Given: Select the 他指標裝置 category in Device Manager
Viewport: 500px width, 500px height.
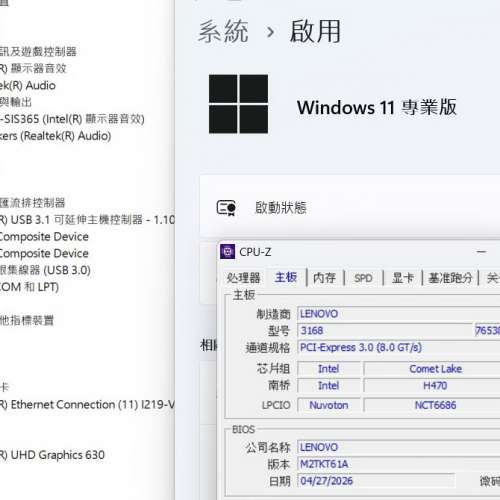Looking at the screenshot, I should [x=27, y=320].
